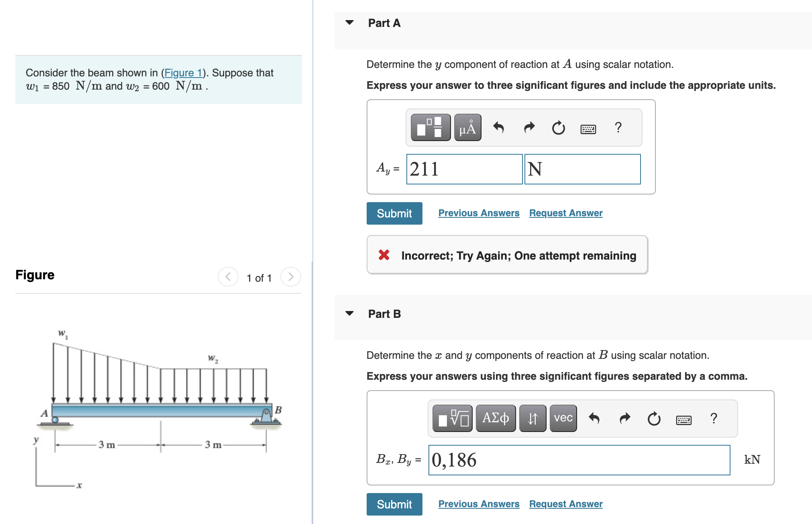Screen dimensions: 812x524
Task: Undo the Part A answer entry
Action: click(x=498, y=127)
